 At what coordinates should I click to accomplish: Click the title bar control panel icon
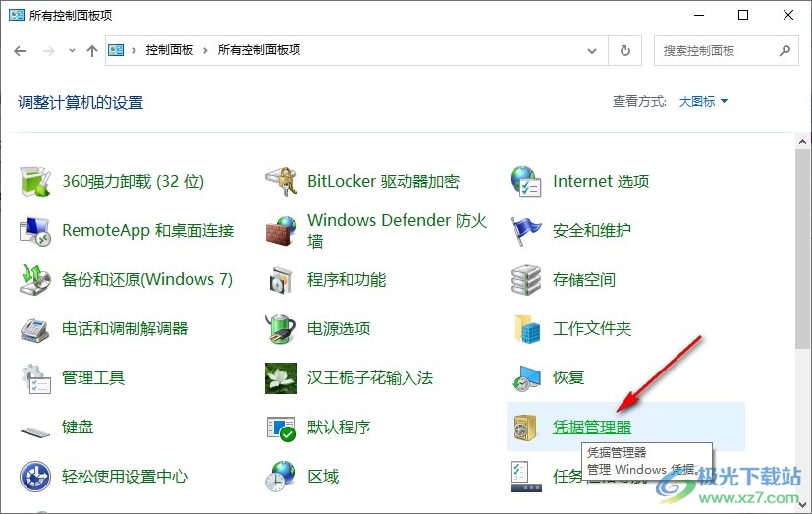[x=16, y=15]
